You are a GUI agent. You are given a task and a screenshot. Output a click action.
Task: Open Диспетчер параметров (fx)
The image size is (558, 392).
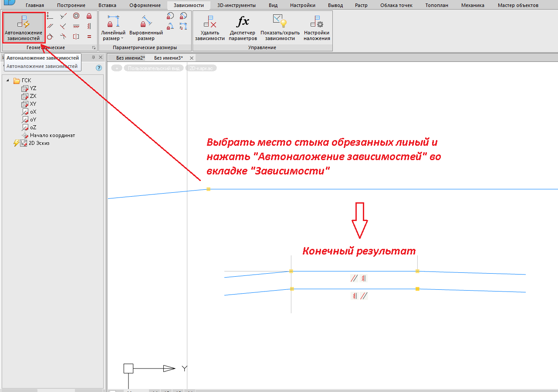[x=243, y=27]
